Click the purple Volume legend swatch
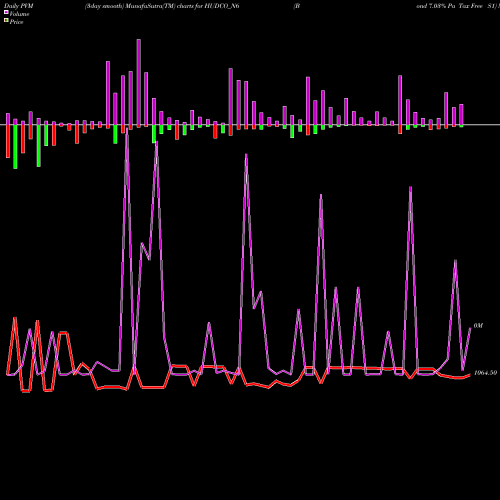This screenshot has width=500, height=500. click(x=6, y=12)
